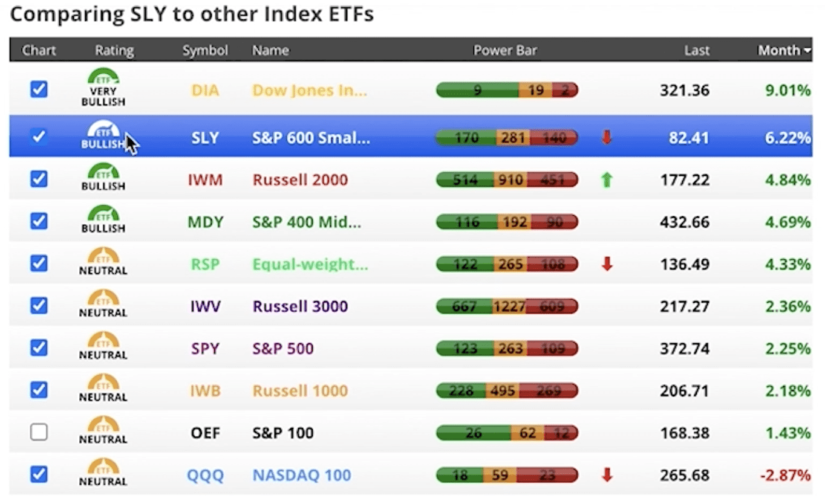Image resolution: width=825 pixels, height=504 pixels.
Task: Click the green up arrow in IWM row
Action: (x=607, y=179)
